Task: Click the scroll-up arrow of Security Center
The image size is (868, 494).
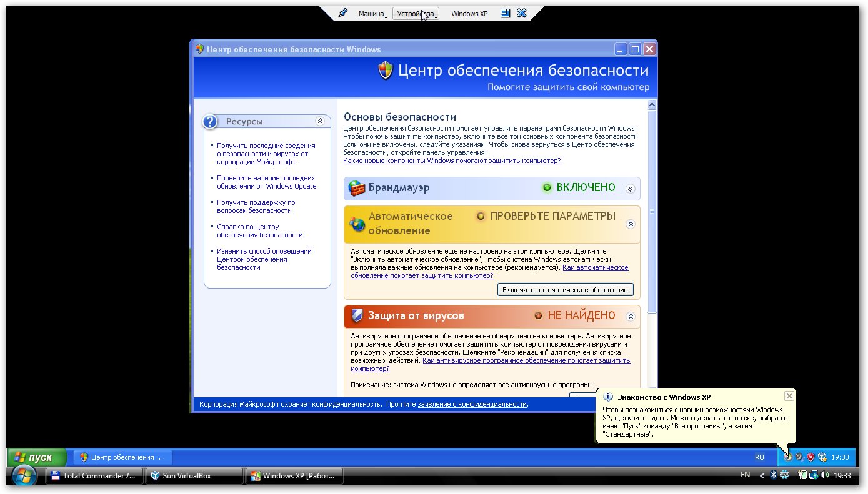Action: click(652, 105)
